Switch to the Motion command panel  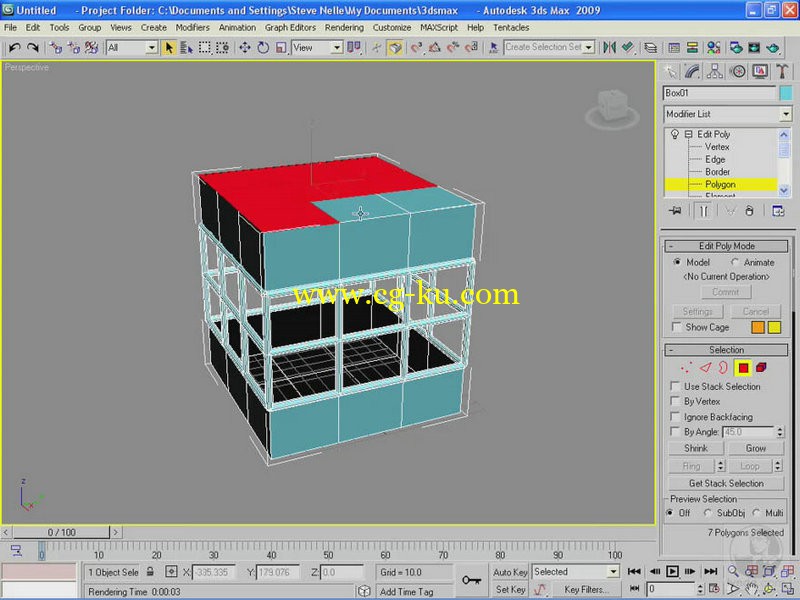coord(737,71)
